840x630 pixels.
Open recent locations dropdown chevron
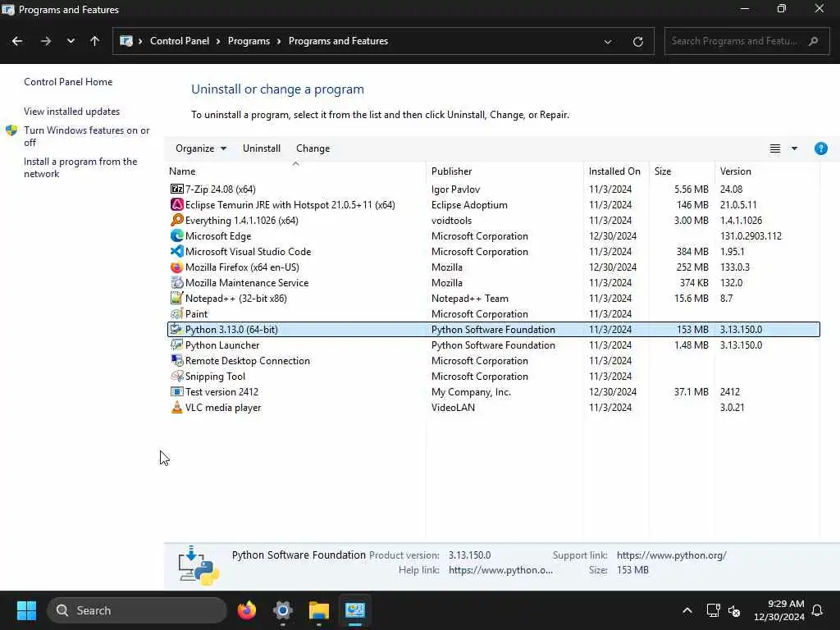click(x=71, y=41)
